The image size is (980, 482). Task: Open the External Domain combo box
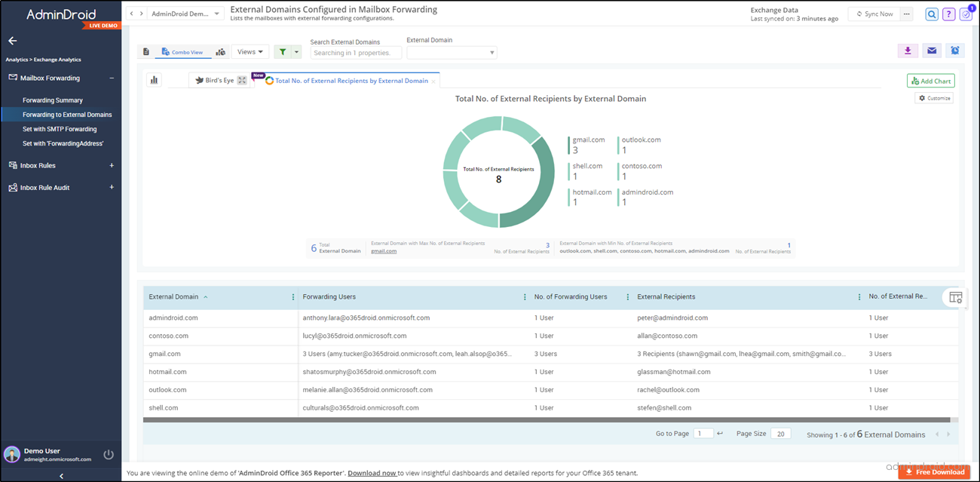pos(452,53)
